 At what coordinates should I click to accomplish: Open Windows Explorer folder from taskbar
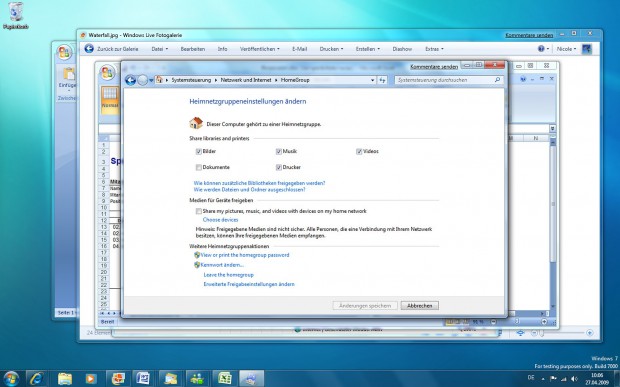65,379
